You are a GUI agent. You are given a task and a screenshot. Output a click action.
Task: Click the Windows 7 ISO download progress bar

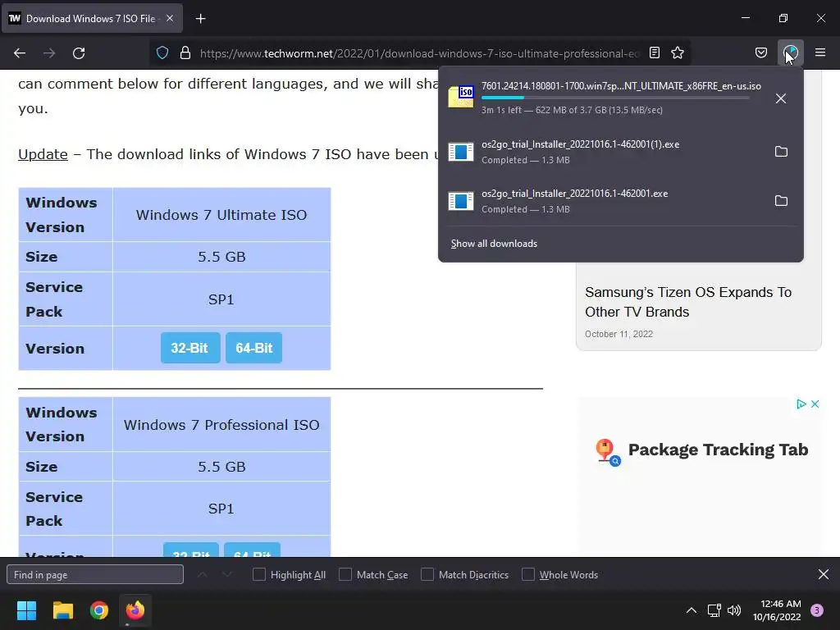(615, 98)
